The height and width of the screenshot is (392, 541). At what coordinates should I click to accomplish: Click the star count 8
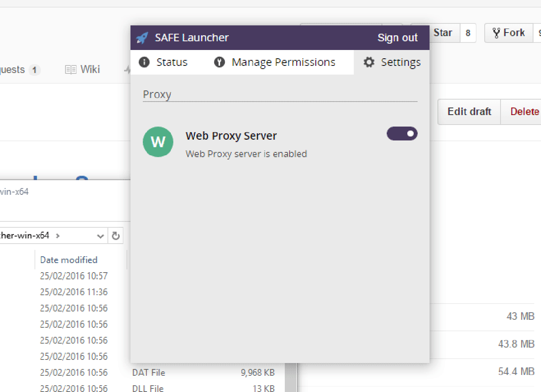[x=468, y=33]
